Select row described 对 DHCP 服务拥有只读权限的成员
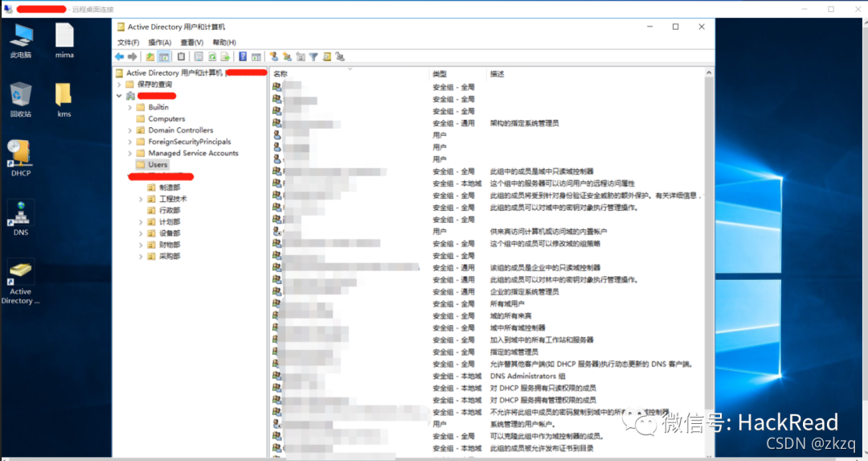Viewport: 868px width, 461px height. click(487, 388)
